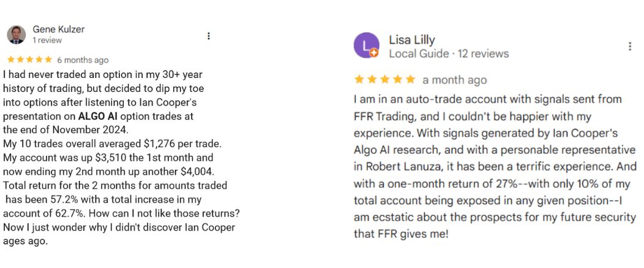Click "that FFR gives me!" in Lisa's review

click(401, 234)
